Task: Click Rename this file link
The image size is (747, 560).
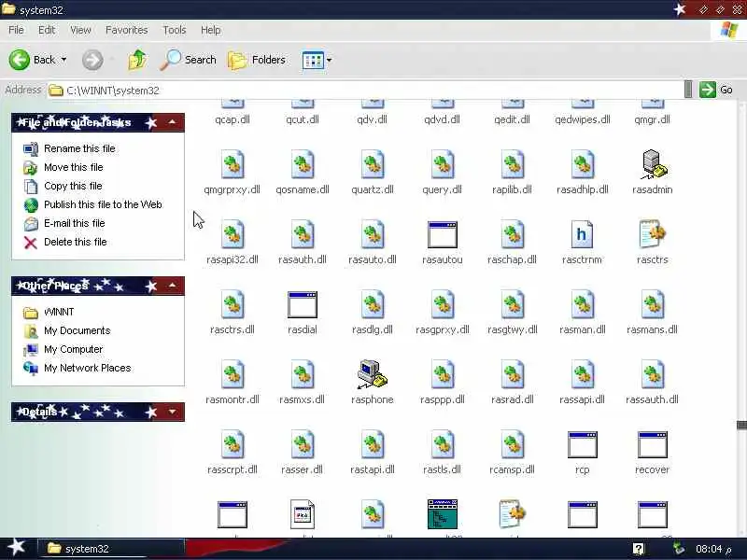Action: tap(79, 148)
